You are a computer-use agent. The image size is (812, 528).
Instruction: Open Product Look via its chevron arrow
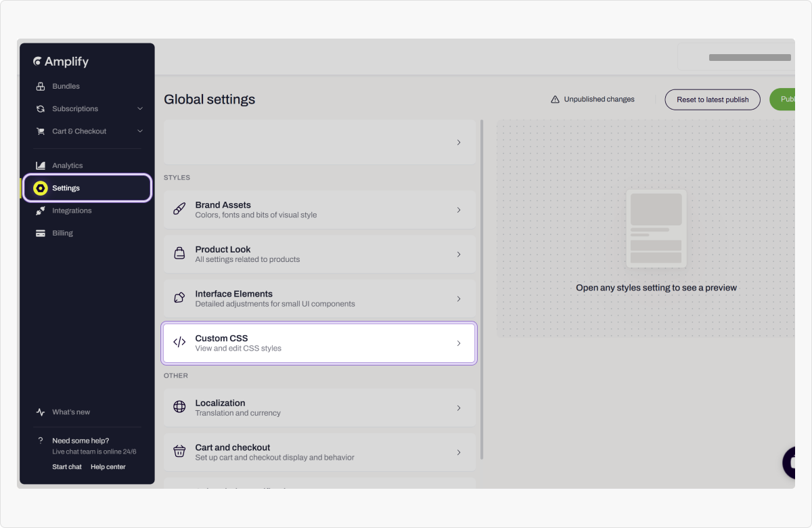(459, 255)
